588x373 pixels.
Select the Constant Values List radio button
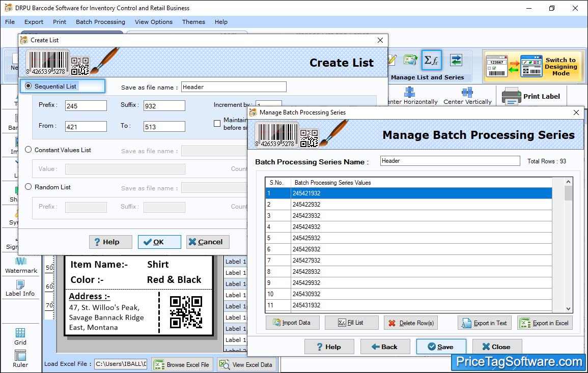[x=28, y=150]
